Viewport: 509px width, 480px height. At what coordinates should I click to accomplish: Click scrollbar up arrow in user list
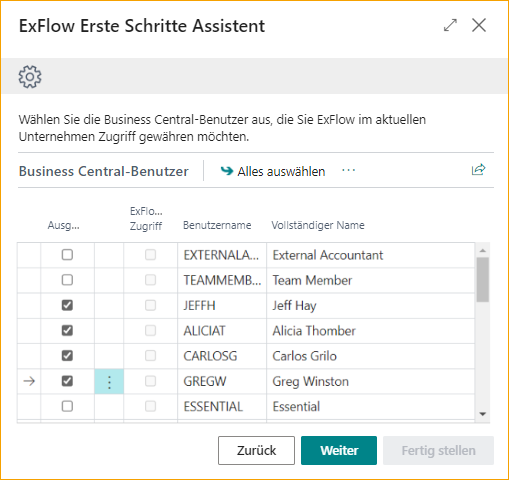[x=482, y=251]
